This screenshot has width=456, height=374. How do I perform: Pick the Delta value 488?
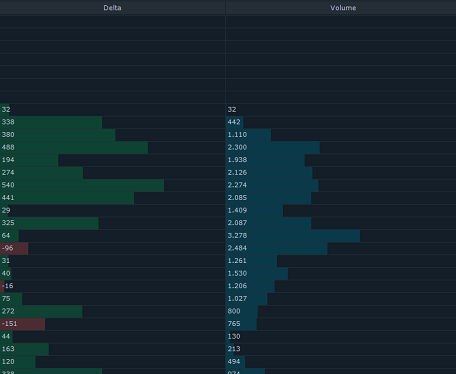click(x=8, y=147)
